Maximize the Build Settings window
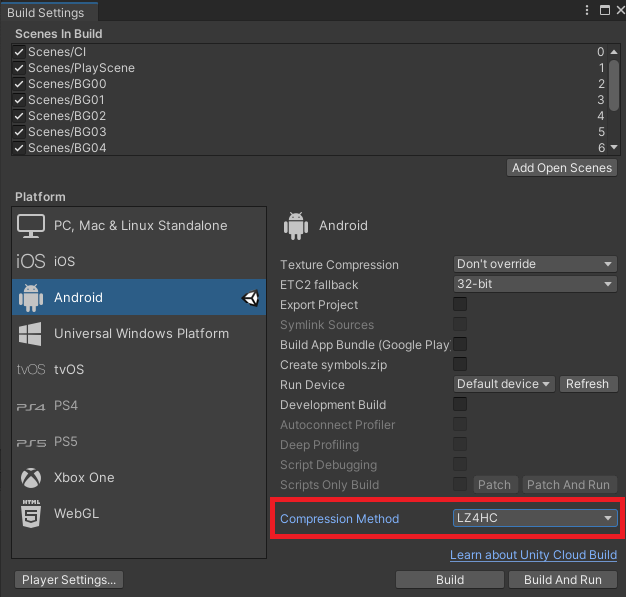Viewport: 628px width, 597px height. [604, 10]
